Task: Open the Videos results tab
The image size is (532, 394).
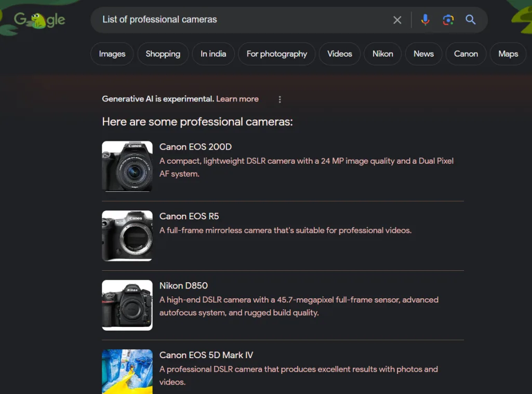Action: (x=340, y=54)
